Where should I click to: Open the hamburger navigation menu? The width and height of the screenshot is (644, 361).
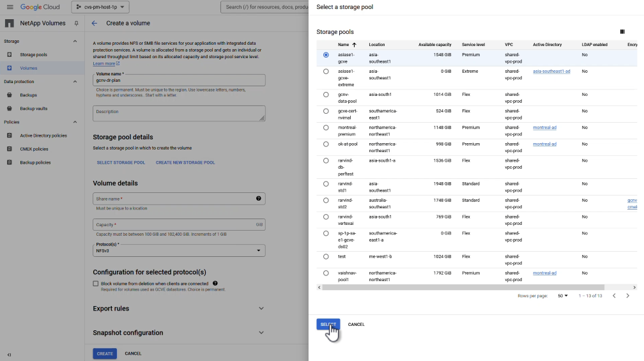[x=10, y=7]
